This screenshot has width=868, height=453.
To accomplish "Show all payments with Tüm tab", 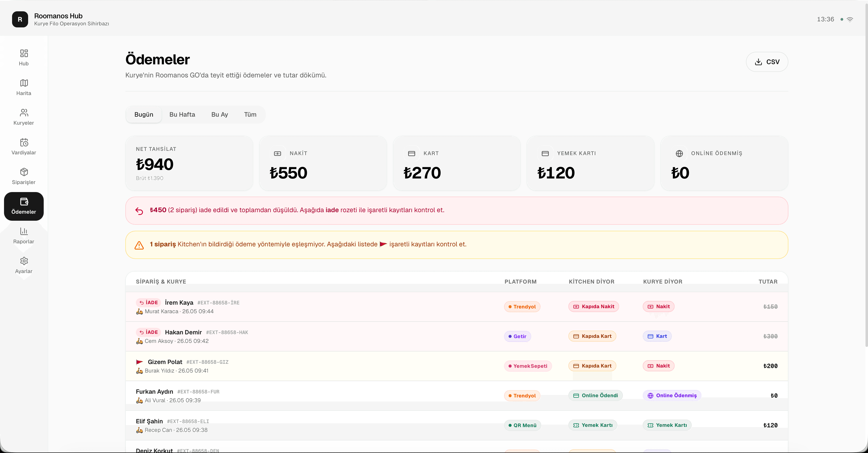I will (x=250, y=114).
